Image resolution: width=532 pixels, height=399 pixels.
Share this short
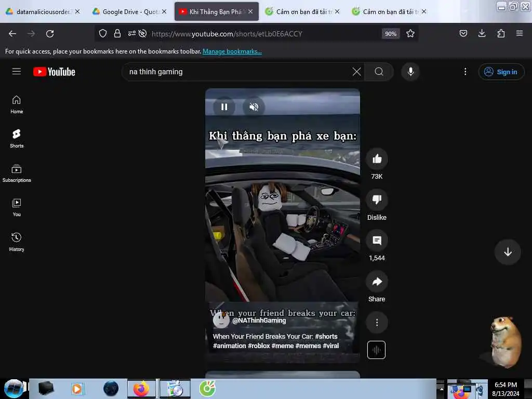click(377, 282)
